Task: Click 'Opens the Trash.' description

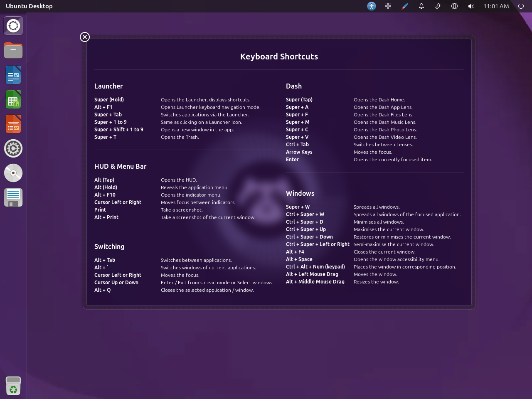Action: pos(180,137)
